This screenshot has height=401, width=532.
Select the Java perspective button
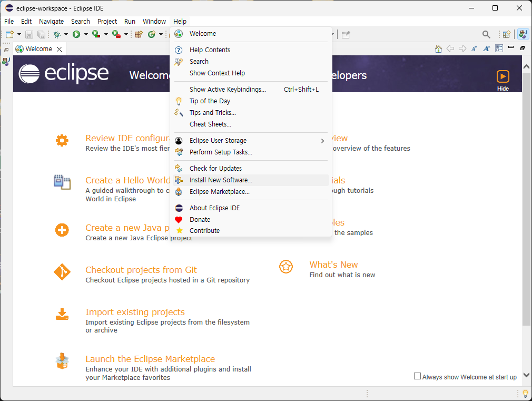coord(523,34)
